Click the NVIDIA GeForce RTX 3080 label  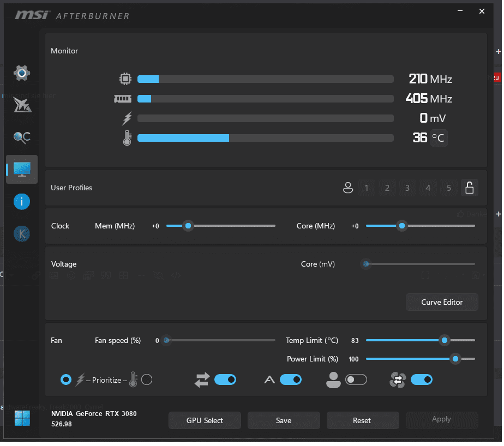pos(94,414)
